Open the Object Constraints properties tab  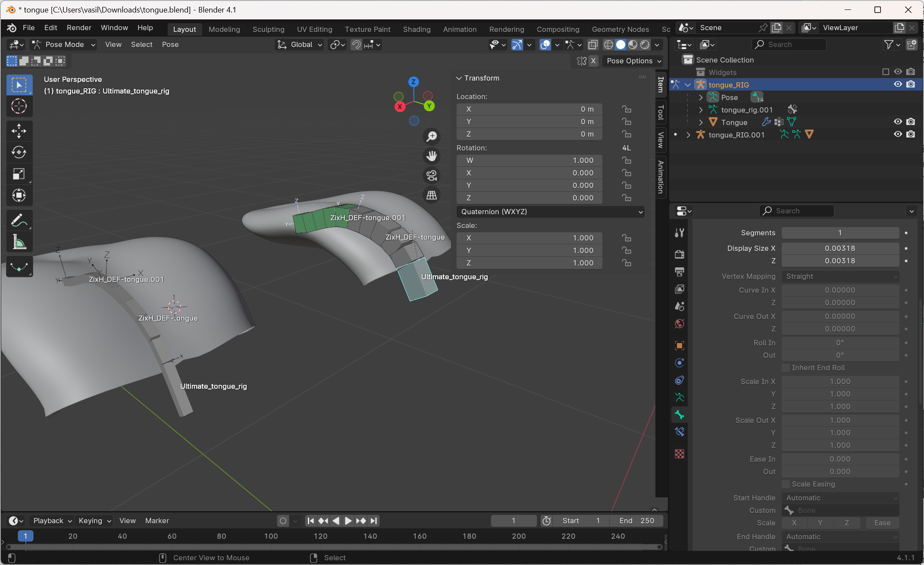[x=680, y=380]
